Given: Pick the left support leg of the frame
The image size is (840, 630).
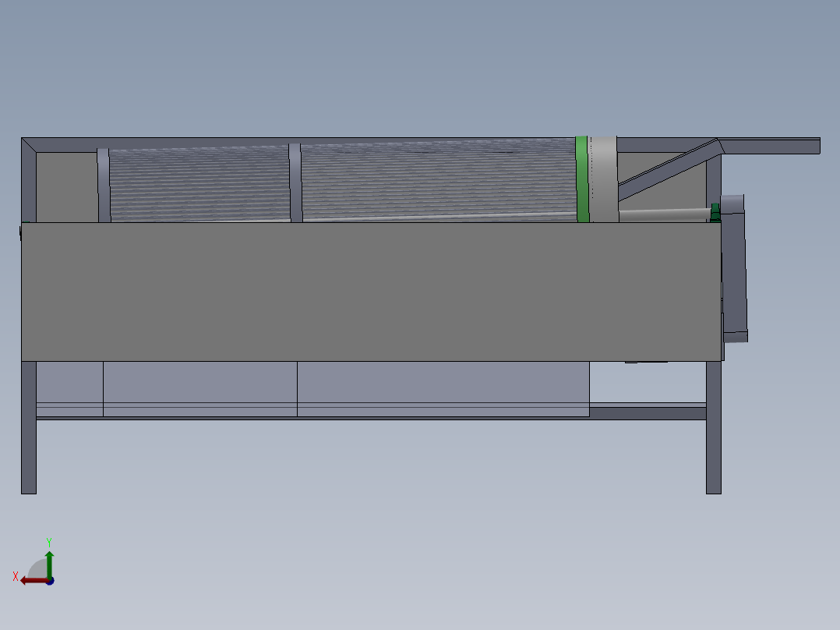Looking at the screenshot, I should [29, 427].
